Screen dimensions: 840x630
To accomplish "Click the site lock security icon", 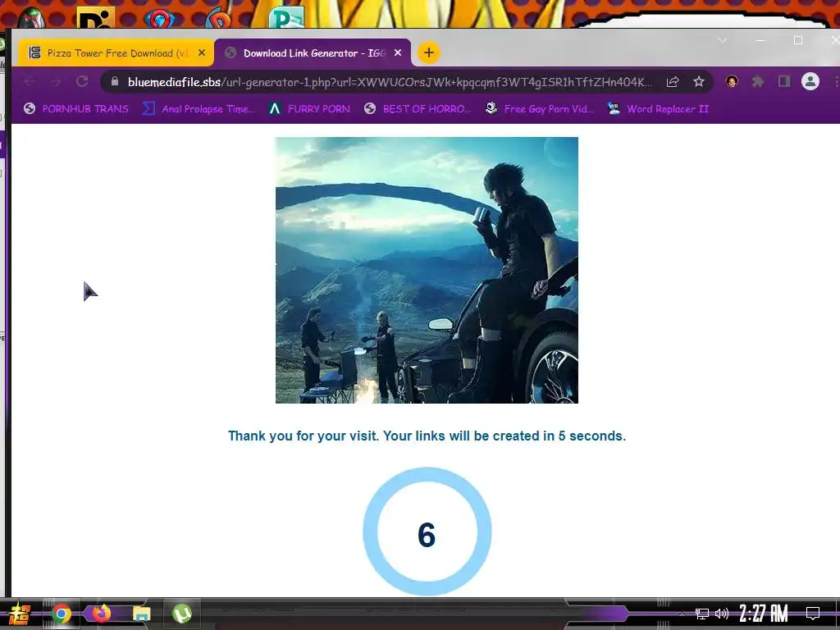I will (x=114, y=81).
